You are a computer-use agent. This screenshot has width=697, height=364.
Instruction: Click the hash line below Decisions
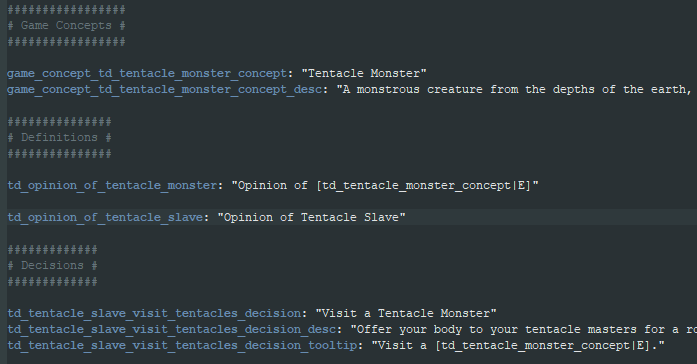pyautogui.click(x=52, y=281)
